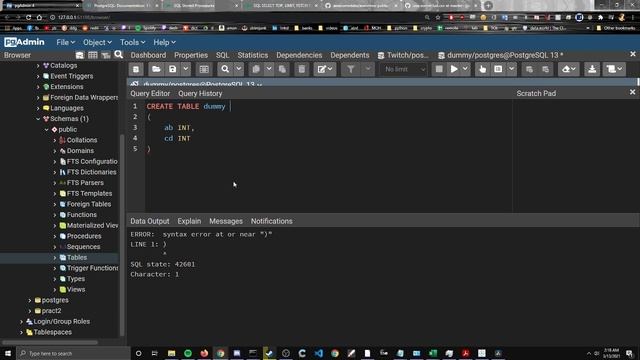Switch to the Dependencies tab
This screenshot has width=640, height=360.
tap(299, 55)
